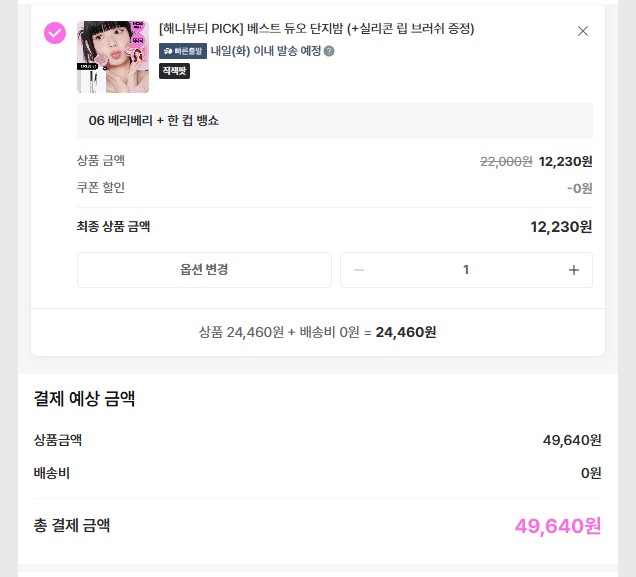
Task: Click the 옵션 변경 button
Action: click(204, 270)
